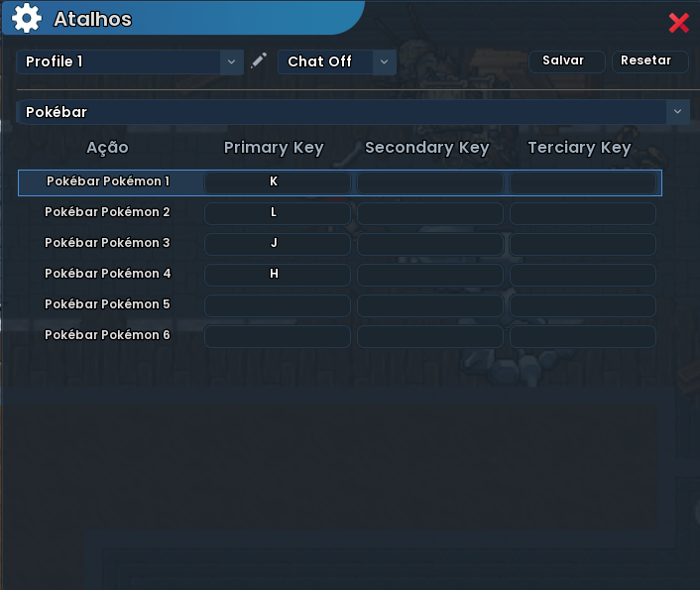Select Primary Key field for Pokébar Pokémon 6
This screenshot has height=590, width=700.
[278, 336]
